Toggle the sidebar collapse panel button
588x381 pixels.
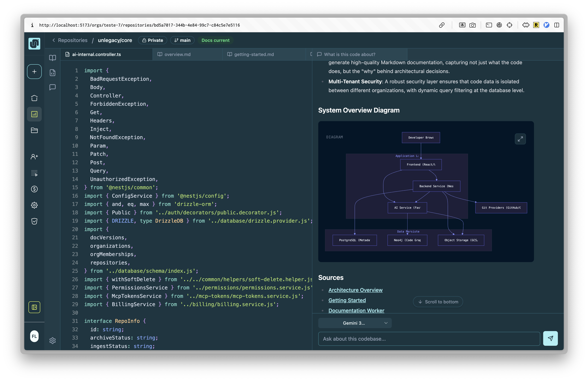(34, 307)
